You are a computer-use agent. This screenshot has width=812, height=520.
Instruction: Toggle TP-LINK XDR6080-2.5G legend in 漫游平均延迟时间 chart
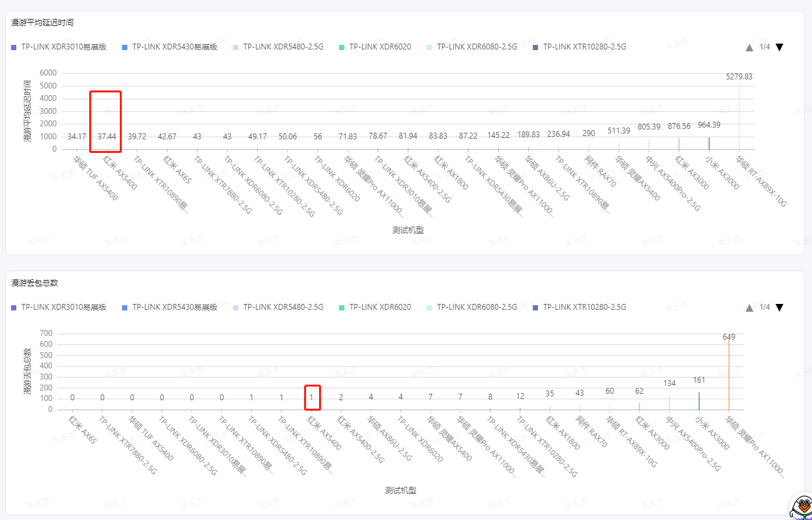(x=471, y=47)
